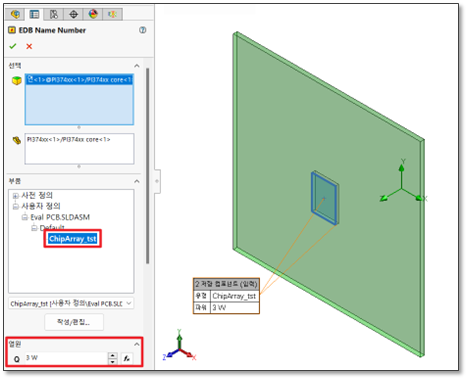Open the DimXpertManager crosshair tab icon

coord(73,14)
